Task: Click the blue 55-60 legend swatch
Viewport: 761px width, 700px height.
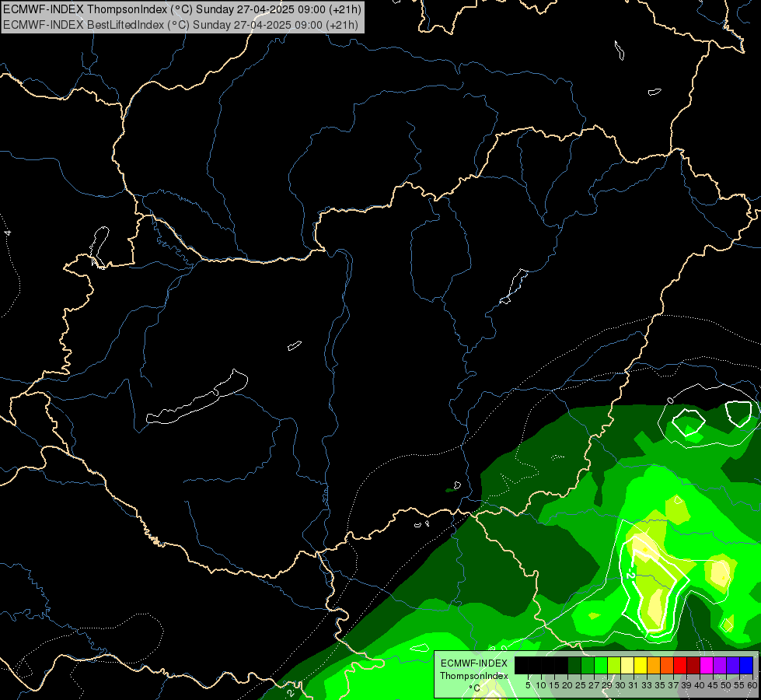Action: click(746, 665)
